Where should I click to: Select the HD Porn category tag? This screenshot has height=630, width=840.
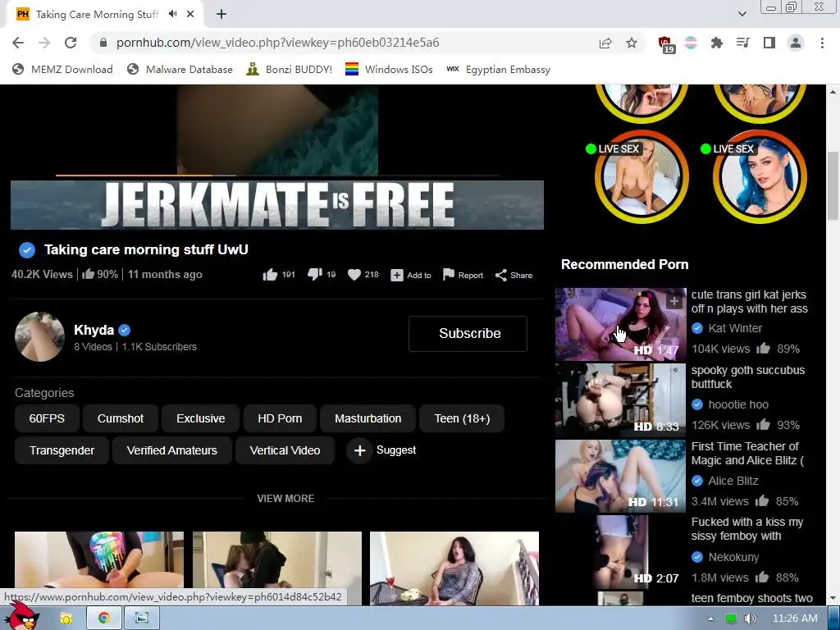coord(280,418)
